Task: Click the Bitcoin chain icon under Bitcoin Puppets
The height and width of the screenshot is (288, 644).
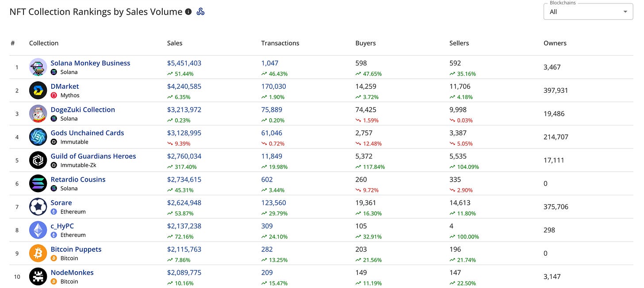Action: 54,258
